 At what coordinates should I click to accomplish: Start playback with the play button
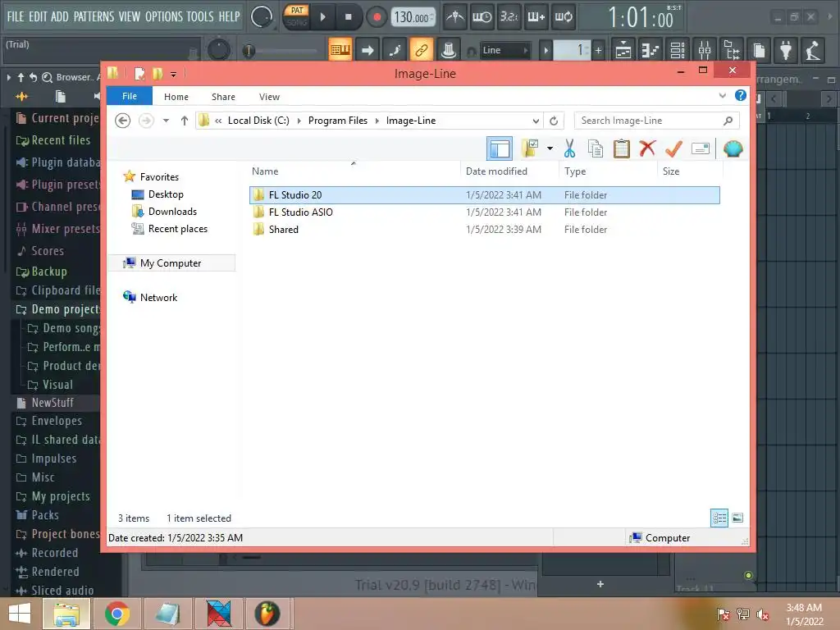point(322,17)
